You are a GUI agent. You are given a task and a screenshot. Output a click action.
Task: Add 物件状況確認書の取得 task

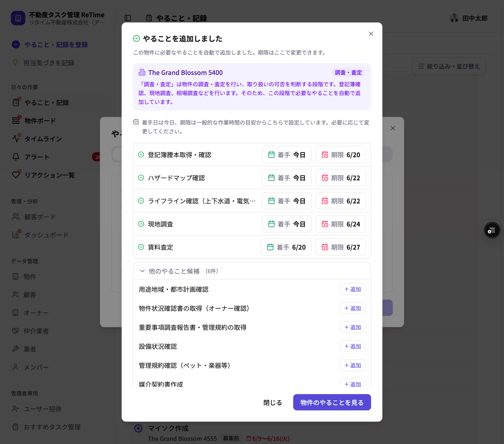[352, 308]
